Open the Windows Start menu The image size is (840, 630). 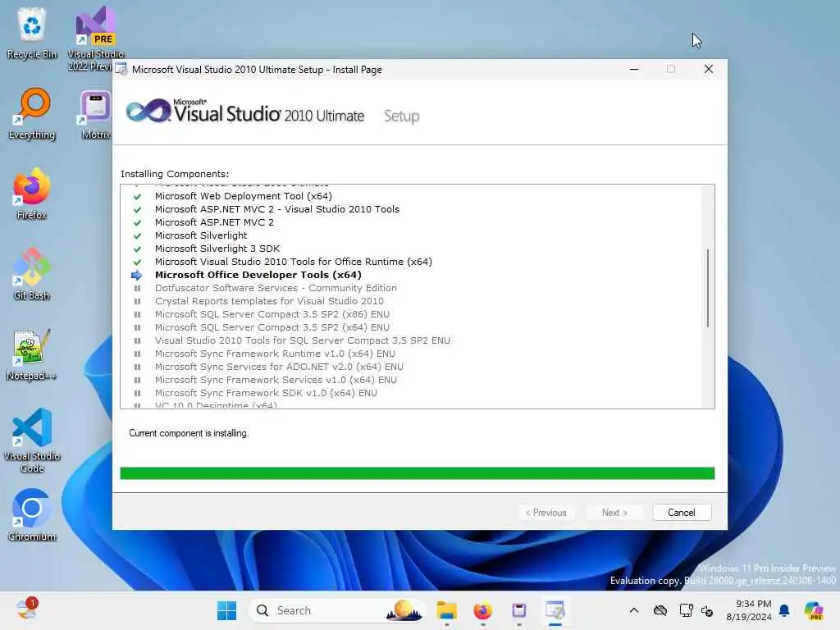226,610
